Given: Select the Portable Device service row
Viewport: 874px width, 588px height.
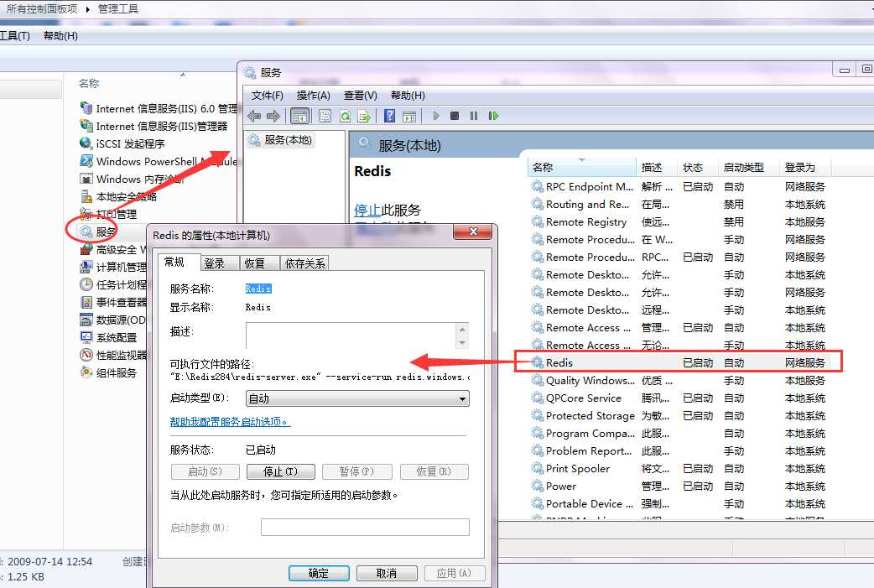Looking at the screenshot, I should click(679, 504).
